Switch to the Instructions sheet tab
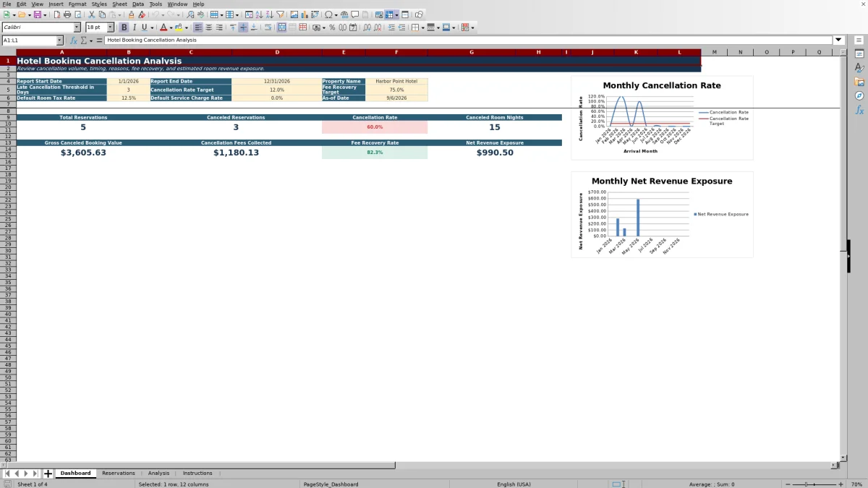868x488 pixels. point(197,473)
